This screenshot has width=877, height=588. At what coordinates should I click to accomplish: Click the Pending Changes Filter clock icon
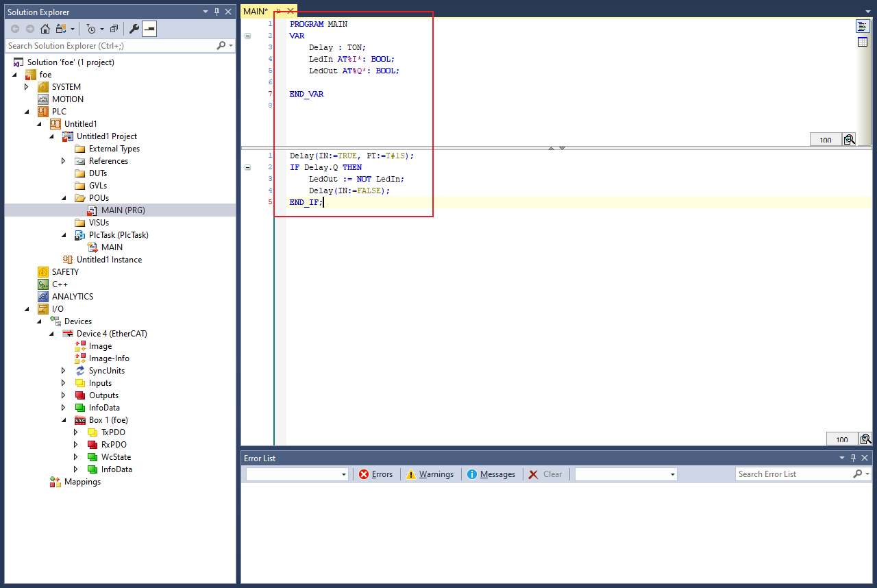coord(91,29)
